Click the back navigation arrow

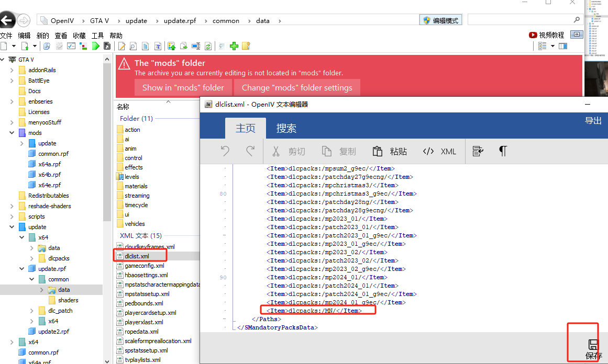pos(7,20)
